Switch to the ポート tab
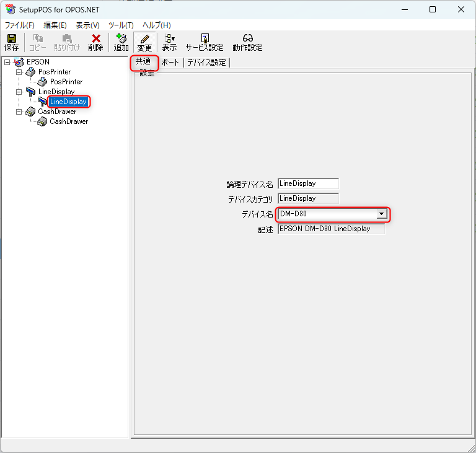Image resolution: width=476 pixels, height=453 pixels. pyautogui.click(x=170, y=63)
